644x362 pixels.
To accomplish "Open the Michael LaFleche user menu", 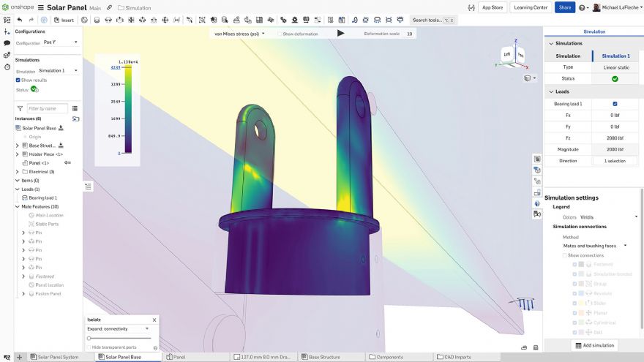I will tap(618, 7).
